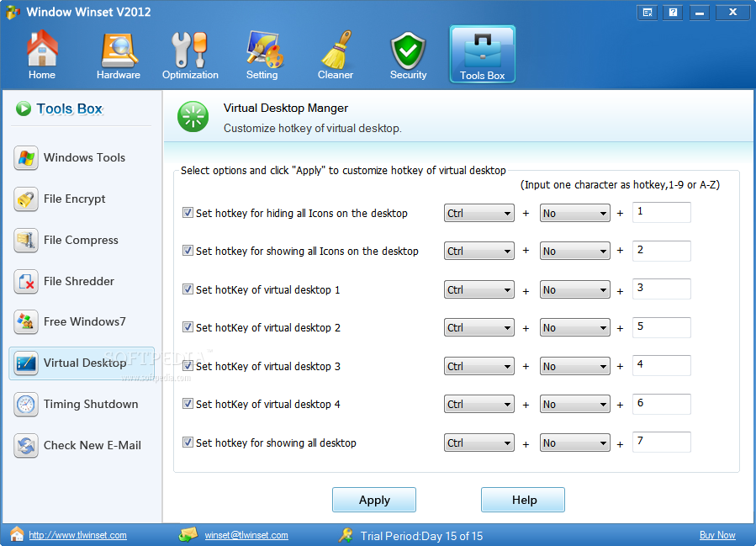Click the File Shredder icon

coord(26,281)
